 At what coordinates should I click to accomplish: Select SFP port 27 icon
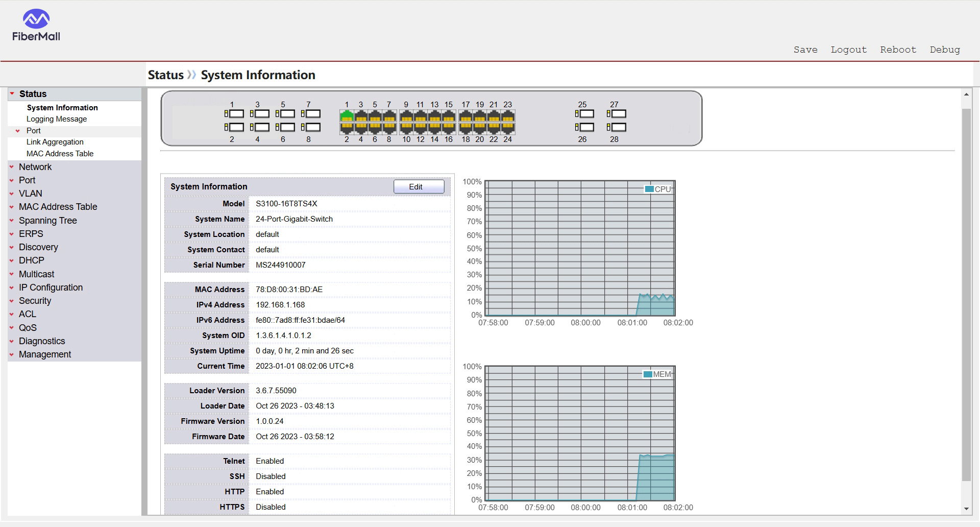[617, 114]
